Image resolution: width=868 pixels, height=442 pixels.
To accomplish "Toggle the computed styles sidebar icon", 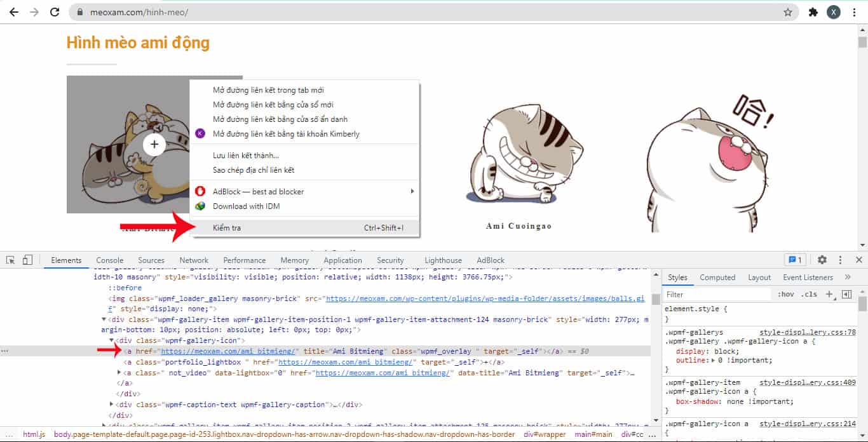I will 846,295.
